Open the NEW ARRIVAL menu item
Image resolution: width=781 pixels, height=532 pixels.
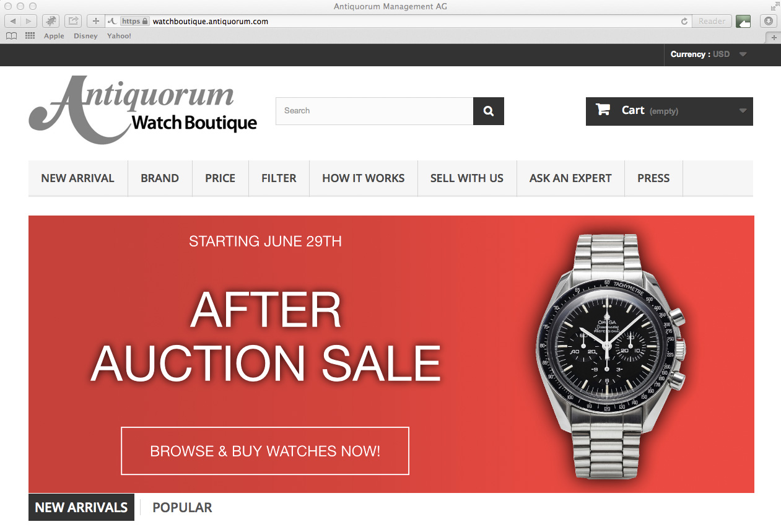(77, 178)
